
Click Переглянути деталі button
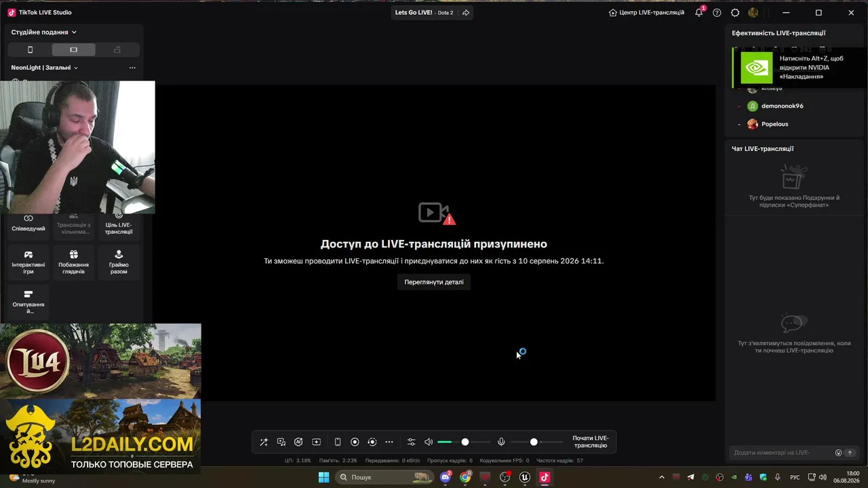[434, 282]
